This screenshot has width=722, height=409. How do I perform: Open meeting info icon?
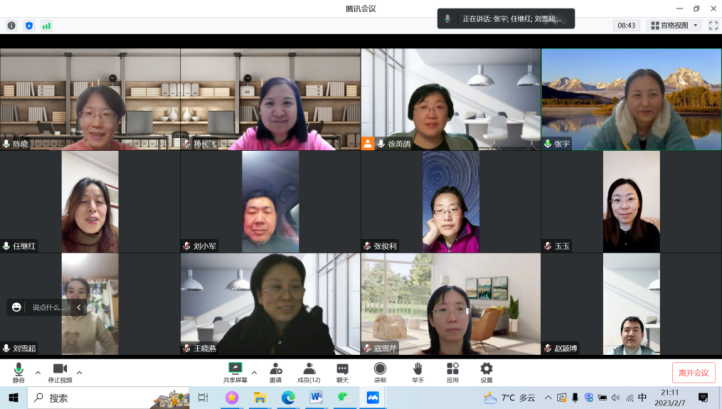pyautogui.click(x=12, y=25)
